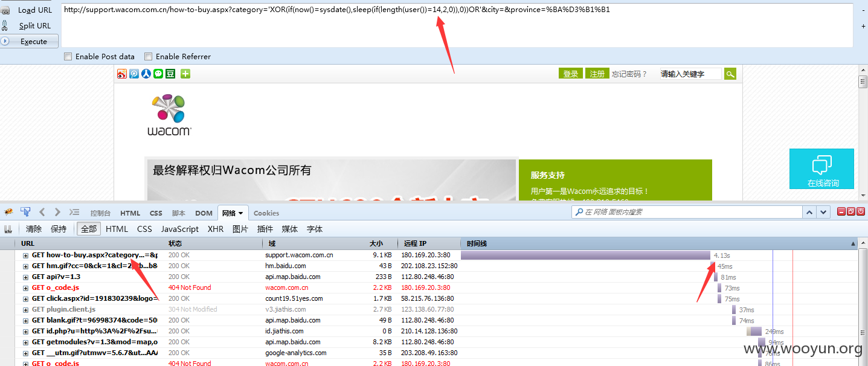Open the Firebug command line popup icon

tap(74, 212)
